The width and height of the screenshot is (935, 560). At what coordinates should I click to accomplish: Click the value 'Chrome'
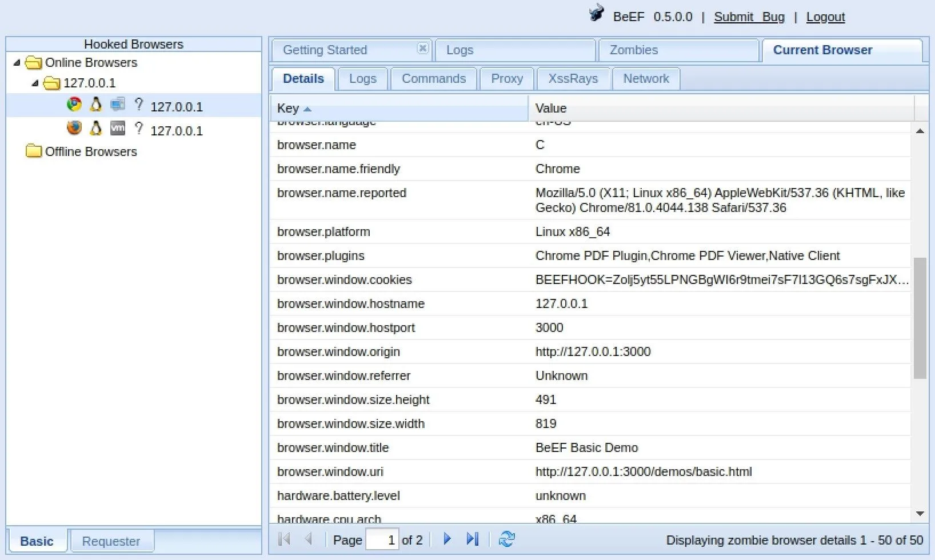tap(557, 169)
